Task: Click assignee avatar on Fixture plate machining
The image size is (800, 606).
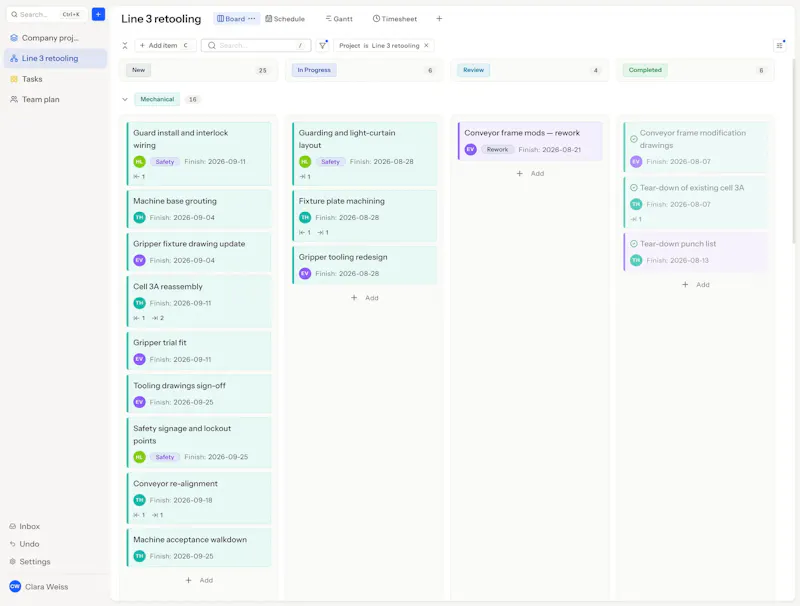Action: click(x=305, y=217)
